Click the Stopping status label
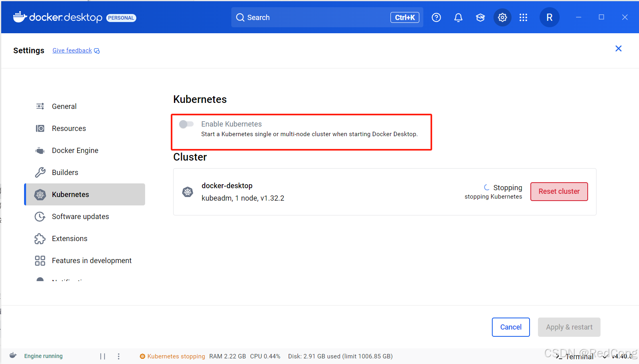This screenshot has height=364, width=639. pyautogui.click(x=508, y=188)
